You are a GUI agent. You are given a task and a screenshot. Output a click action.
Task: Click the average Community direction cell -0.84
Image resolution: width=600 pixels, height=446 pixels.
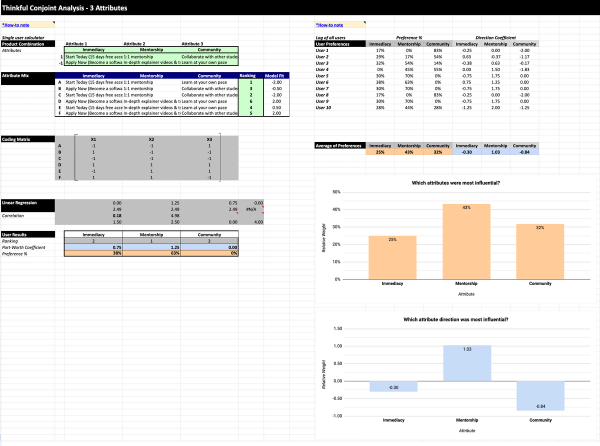pyautogui.click(x=525, y=152)
